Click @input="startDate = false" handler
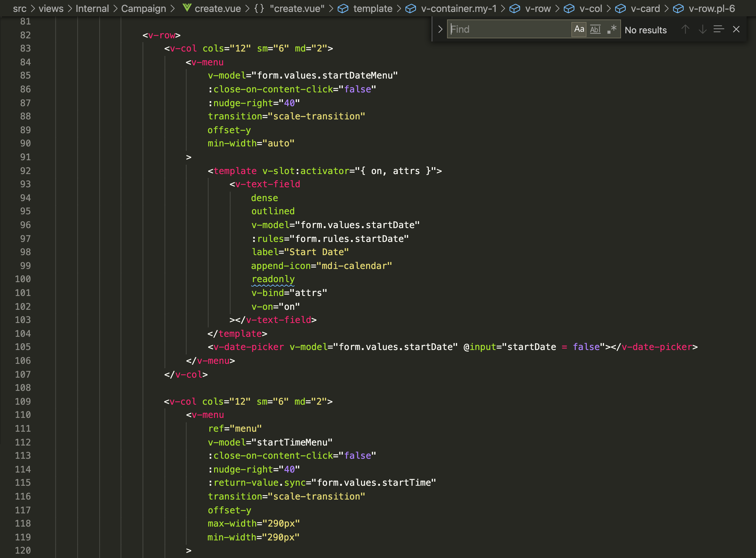This screenshot has width=756, height=558. tap(534, 347)
